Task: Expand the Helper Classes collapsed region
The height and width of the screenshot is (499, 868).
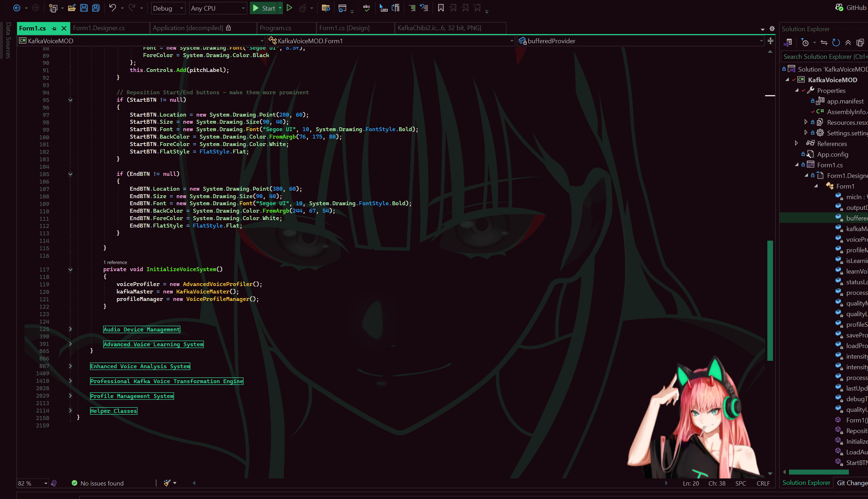Action: tap(70, 410)
